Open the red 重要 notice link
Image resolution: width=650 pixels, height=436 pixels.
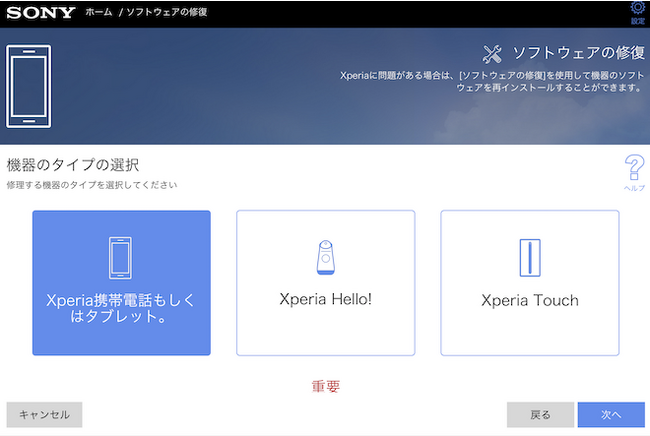[326, 386]
